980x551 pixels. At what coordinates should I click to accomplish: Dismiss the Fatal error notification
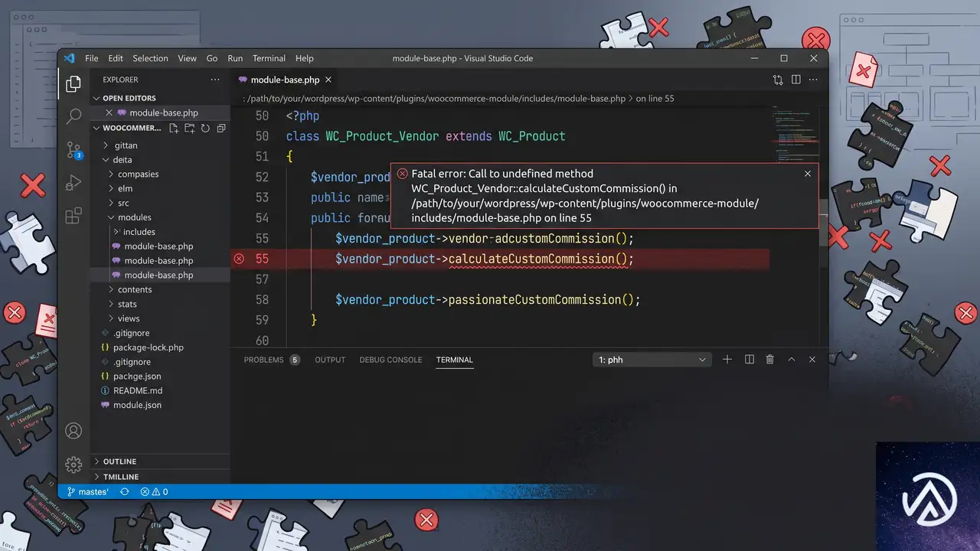[x=807, y=174]
